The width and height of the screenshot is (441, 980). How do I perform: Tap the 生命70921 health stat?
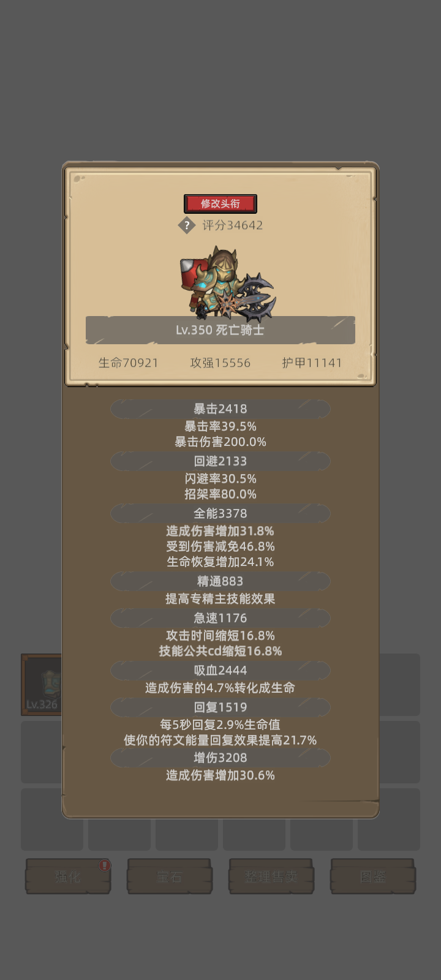[129, 363]
